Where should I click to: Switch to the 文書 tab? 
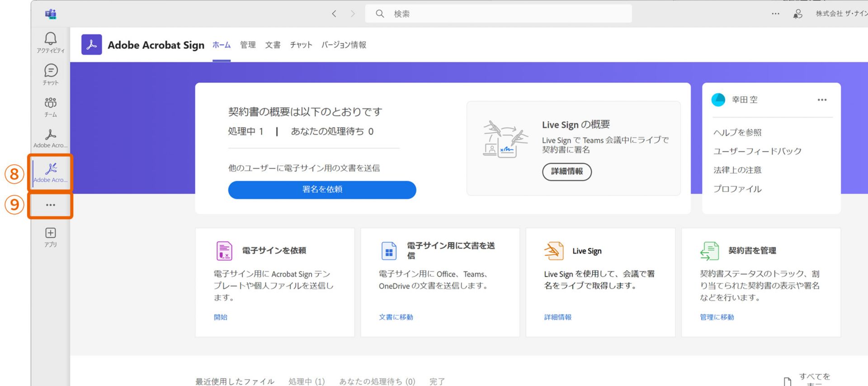coord(273,45)
